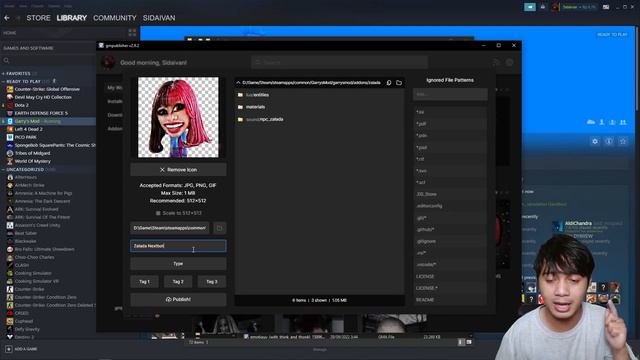Open the SIDAIVAN profile tab in Steam
Image resolution: width=640 pixels, height=360 pixels.
[x=159, y=18]
